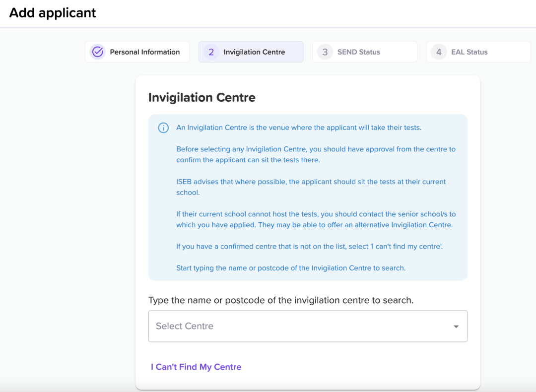
Task: Switch to the SEND Status step
Action: pyautogui.click(x=365, y=52)
